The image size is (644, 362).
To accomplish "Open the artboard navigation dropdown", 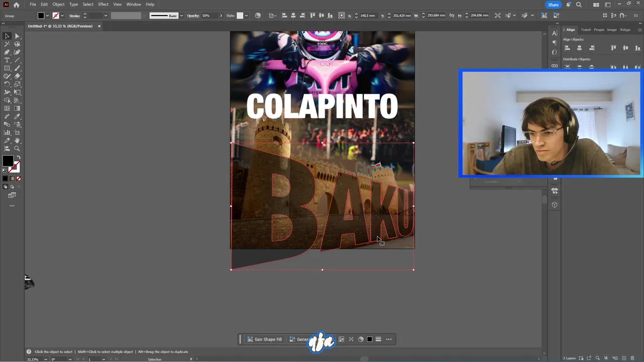I will coord(104,359).
